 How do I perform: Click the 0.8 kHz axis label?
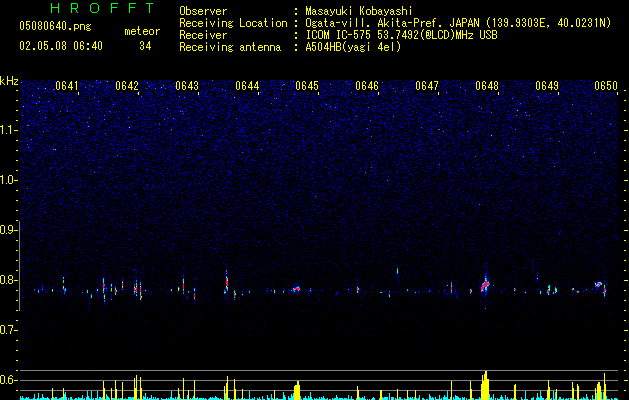tap(9, 280)
